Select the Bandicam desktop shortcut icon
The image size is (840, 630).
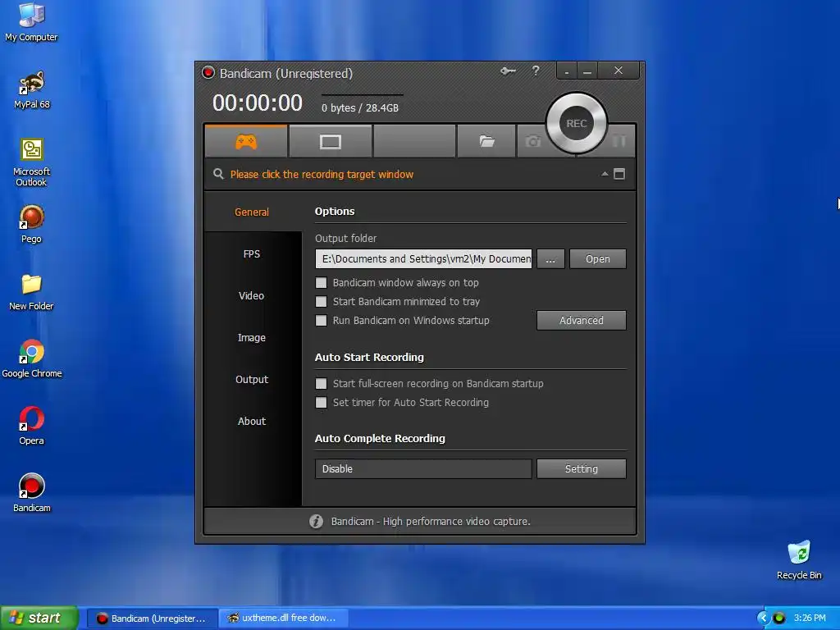coord(32,493)
